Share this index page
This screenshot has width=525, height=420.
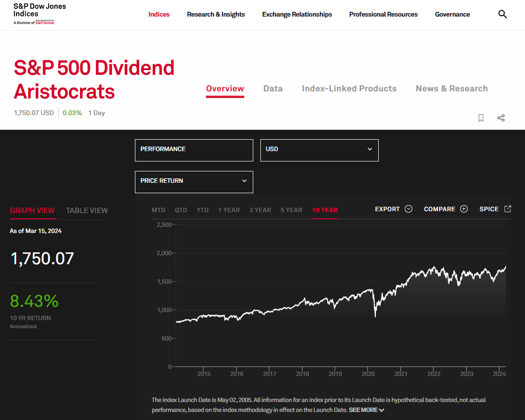(501, 117)
